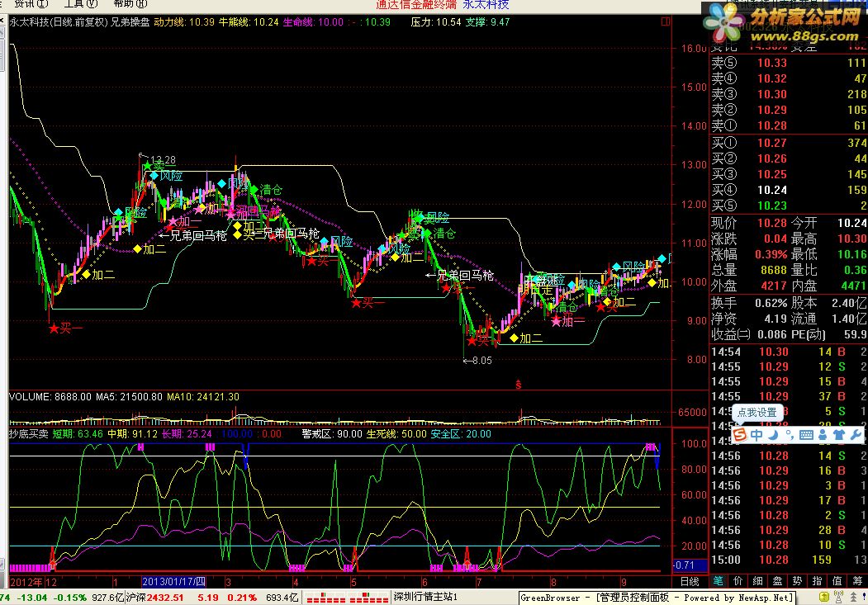Click the 日线 period button
The image size is (868, 605).
coord(690,581)
